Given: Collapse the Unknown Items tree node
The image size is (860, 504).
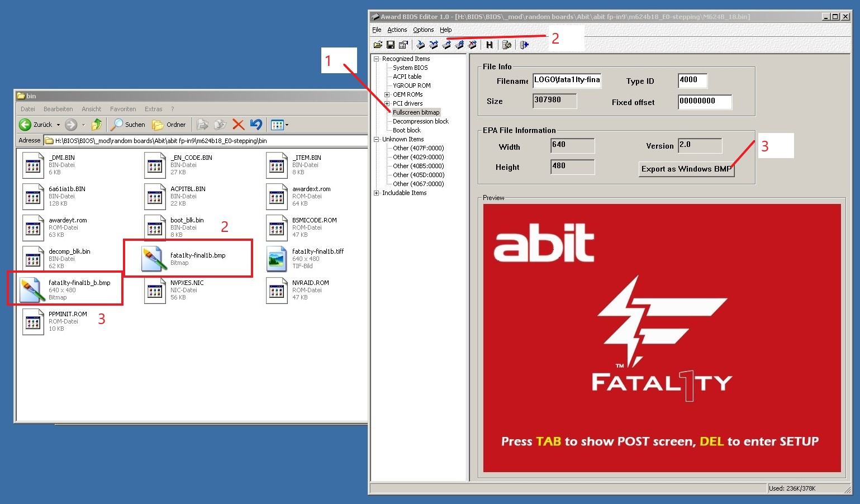Looking at the screenshot, I should point(377,139).
